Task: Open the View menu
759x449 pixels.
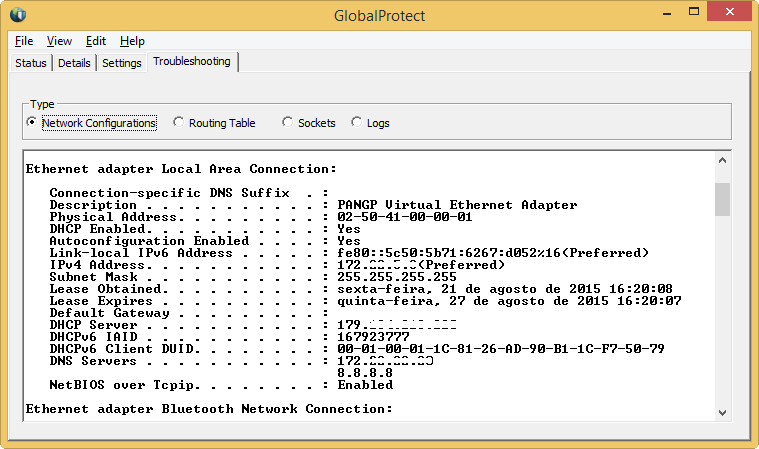Action: tap(59, 41)
